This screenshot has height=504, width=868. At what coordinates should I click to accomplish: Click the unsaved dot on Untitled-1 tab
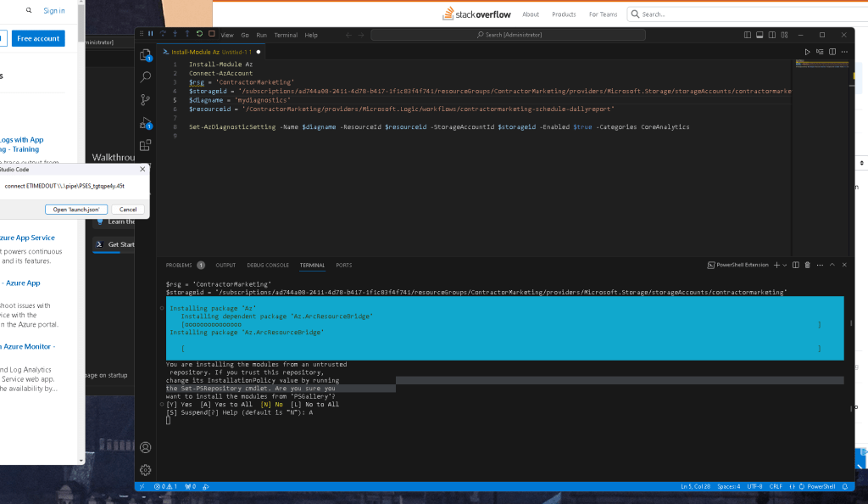click(258, 52)
